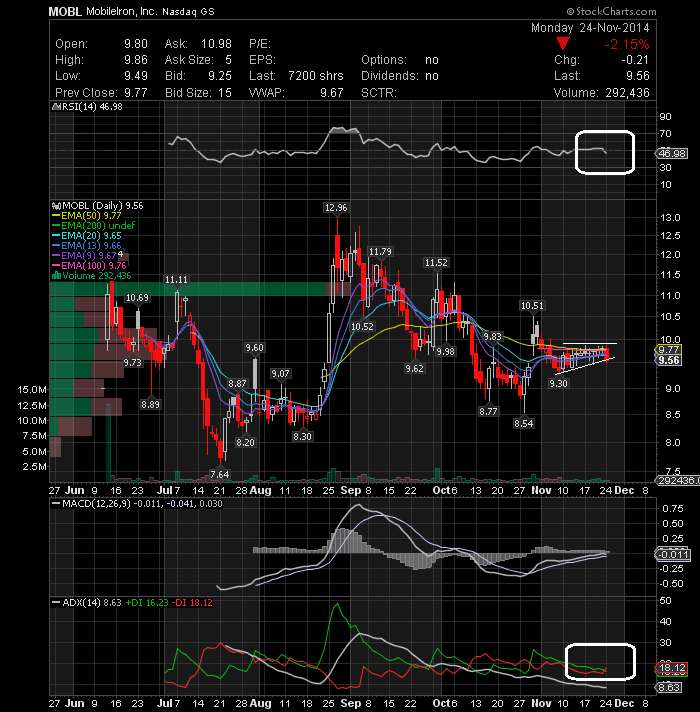Click the Bid Size value 15

(x=225, y=93)
